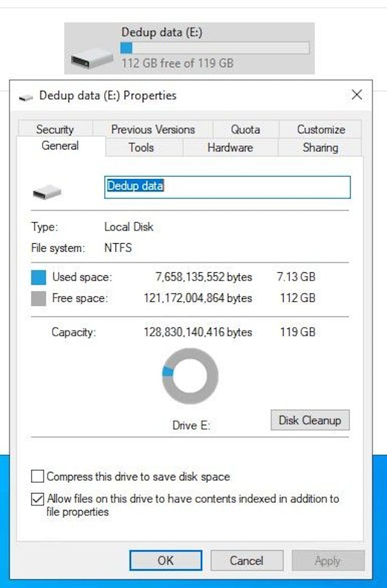Open the Sharing tab

click(x=320, y=148)
